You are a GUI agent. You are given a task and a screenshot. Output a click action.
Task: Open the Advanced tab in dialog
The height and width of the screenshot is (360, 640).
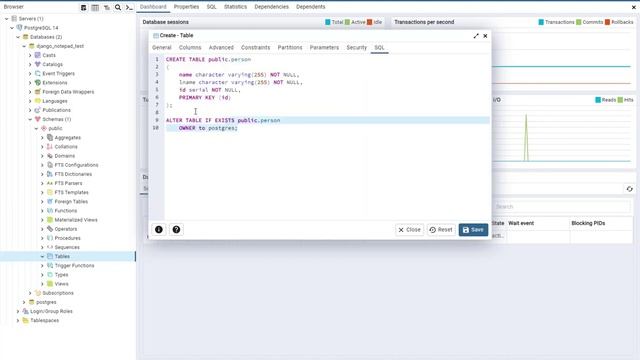click(221, 48)
